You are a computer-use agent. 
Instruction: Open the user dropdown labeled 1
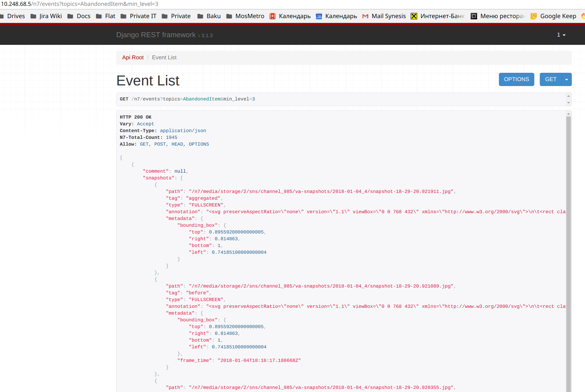click(x=561, y=35)
